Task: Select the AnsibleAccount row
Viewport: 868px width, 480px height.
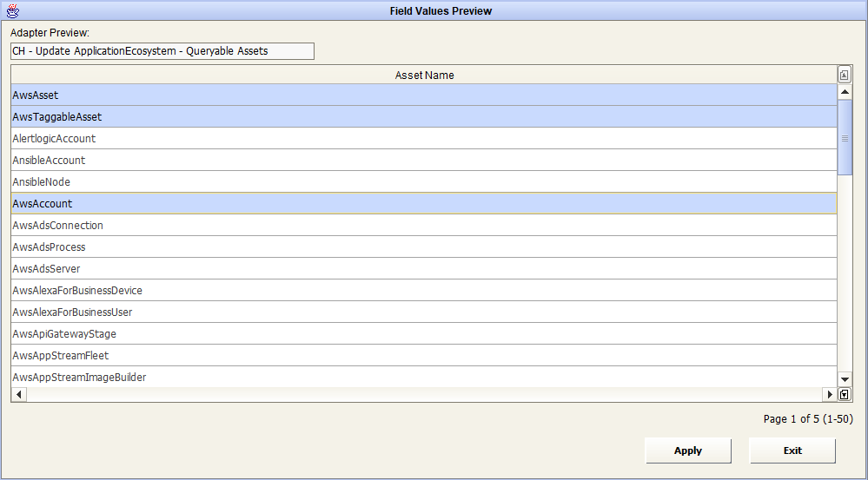Action: point(424,161)
